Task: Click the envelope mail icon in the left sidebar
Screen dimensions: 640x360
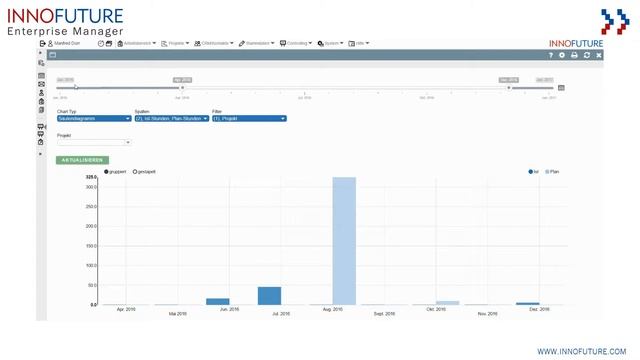Action: coord(41,84)
